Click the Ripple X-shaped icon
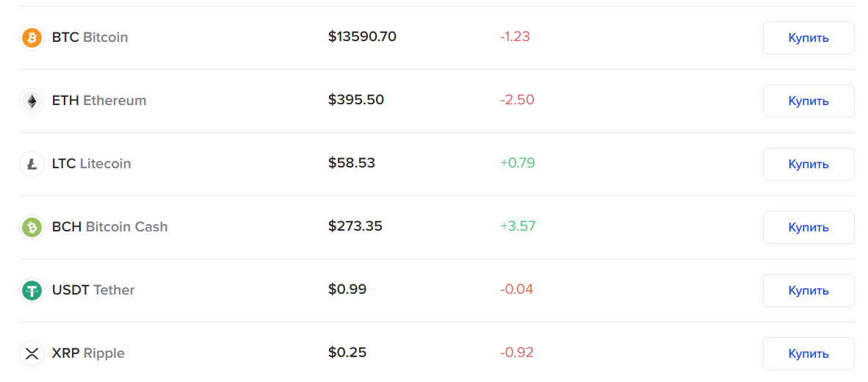 (32, 353)
